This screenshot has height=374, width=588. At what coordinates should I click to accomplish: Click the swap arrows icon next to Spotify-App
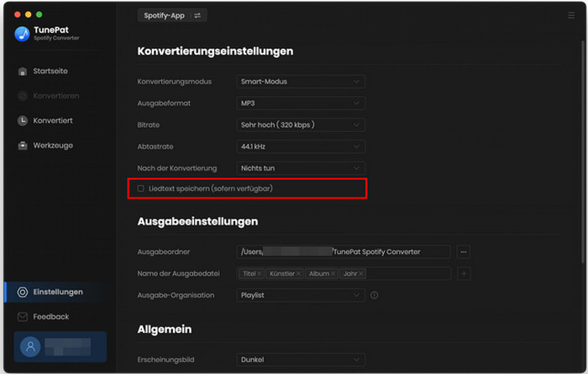(x=197, y=15)
